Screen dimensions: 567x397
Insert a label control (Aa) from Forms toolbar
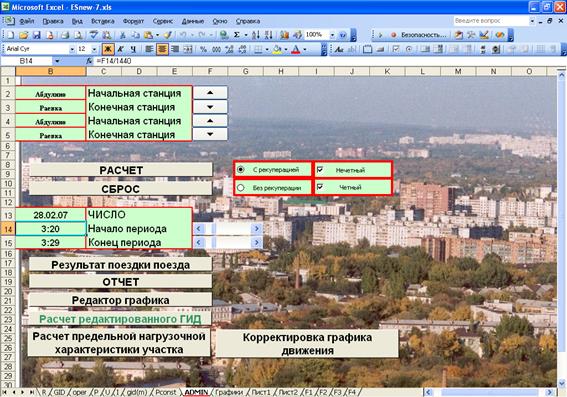339,49
